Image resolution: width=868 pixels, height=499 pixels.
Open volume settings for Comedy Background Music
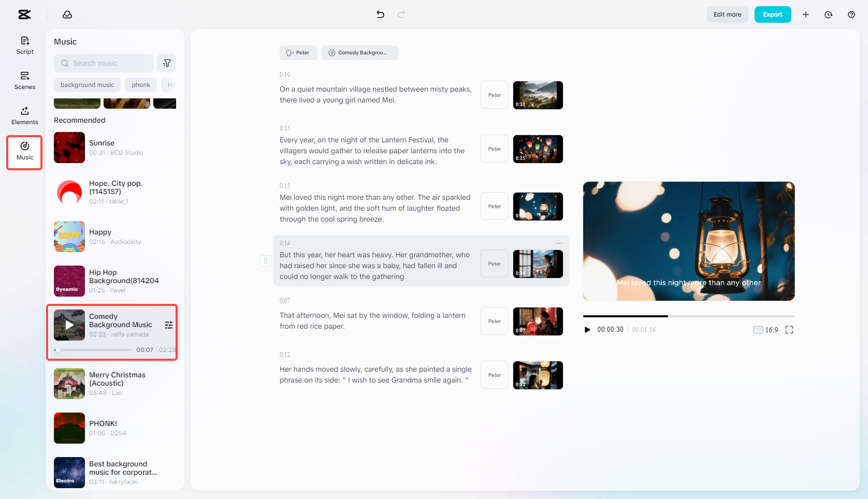[168, 325]
